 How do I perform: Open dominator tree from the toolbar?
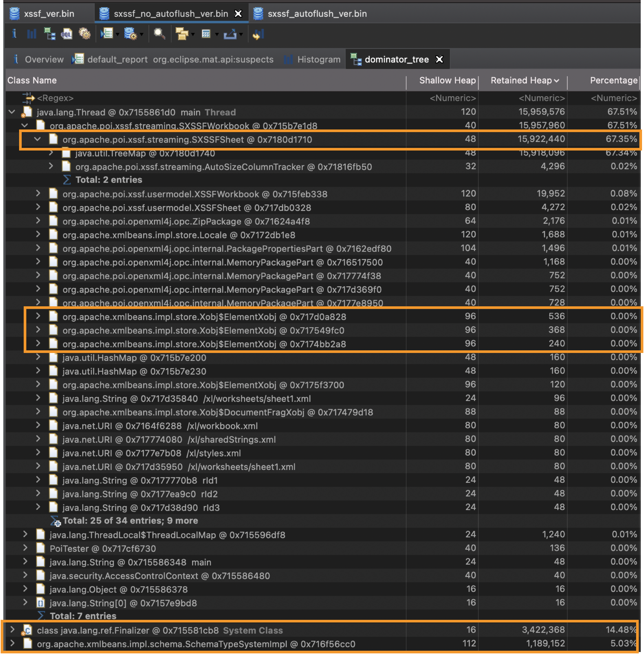(x=49, y=34)
